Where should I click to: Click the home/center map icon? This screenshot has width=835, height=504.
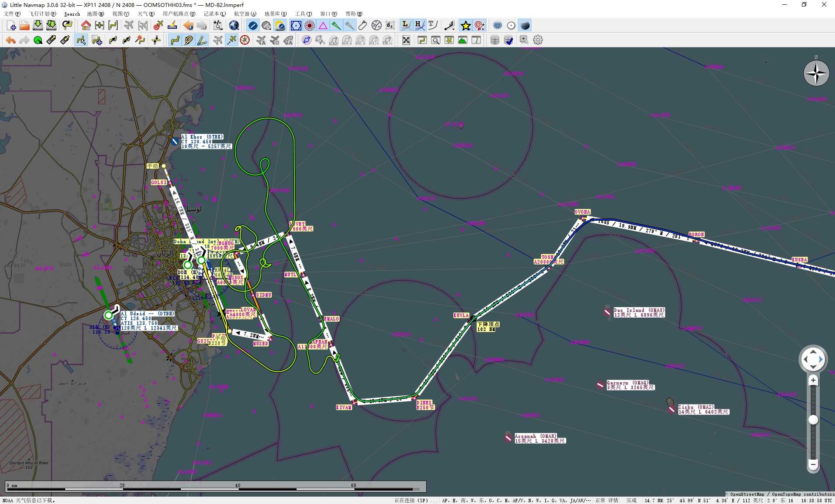85,25
